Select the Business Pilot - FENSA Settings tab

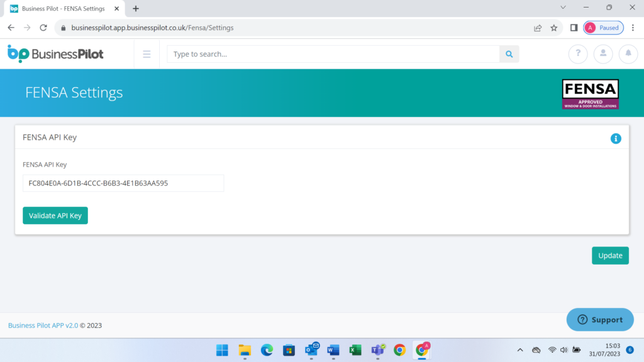coord(65,9)
